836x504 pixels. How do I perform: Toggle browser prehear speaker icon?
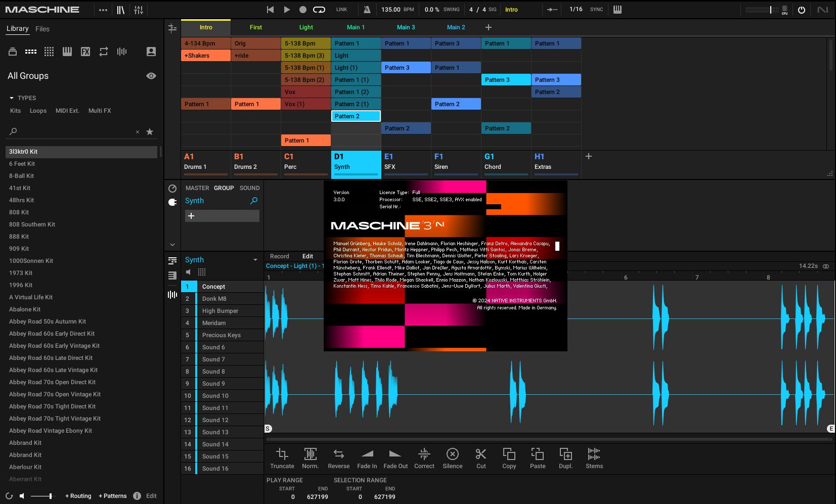coord(22,496)
